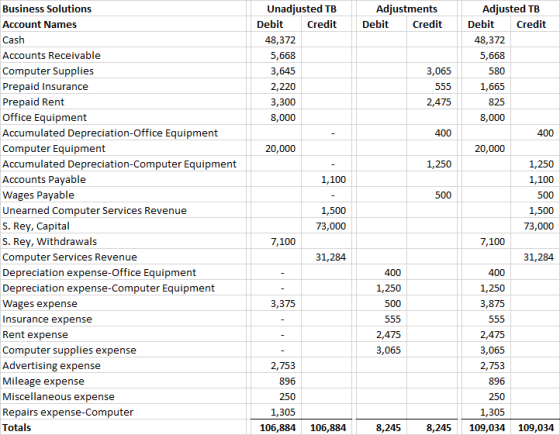Image resolution: width=560 pixels, height=435 pixels.
Task: Click unadjusted Computer Supplies debit 3,645
Action: (x=283, y=71)
